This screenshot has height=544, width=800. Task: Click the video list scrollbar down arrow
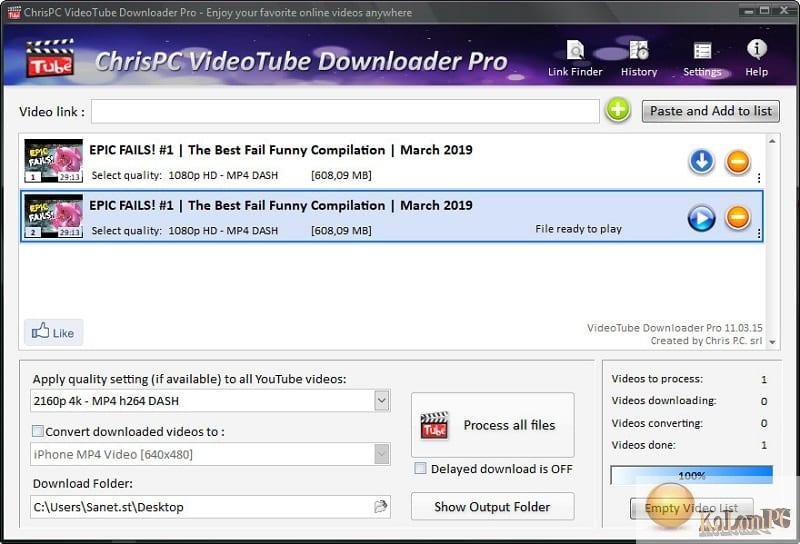[772, 342]
